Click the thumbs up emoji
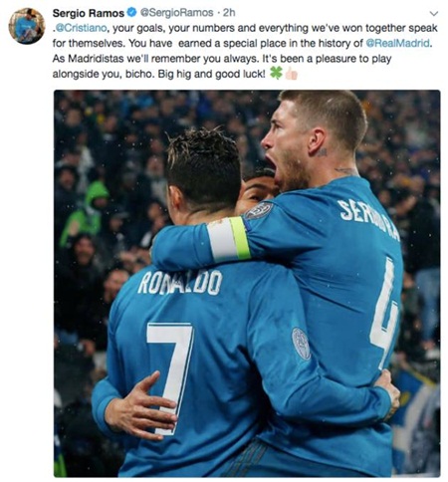This screenshot has width=448, height=482. coord(291,74)
